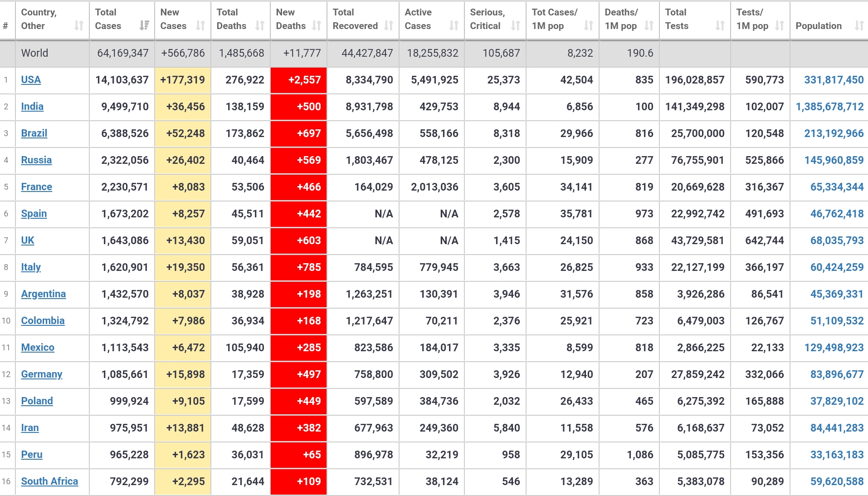Click the Serious, Critical sort arrows icon
Screen dimensions: 868x496
point(516,26)
